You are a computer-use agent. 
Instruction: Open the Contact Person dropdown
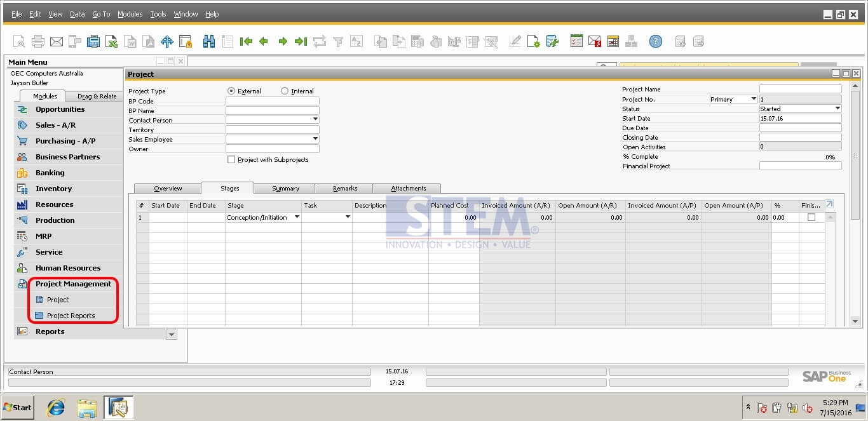coord(315,119)
